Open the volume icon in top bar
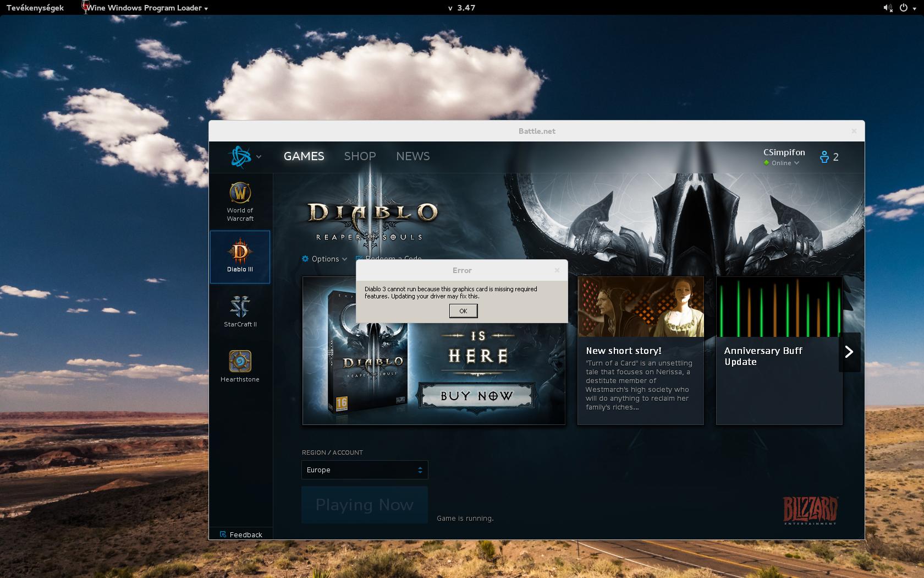The width and height of the screenshot is (924, 578). [x=888, y=8]
